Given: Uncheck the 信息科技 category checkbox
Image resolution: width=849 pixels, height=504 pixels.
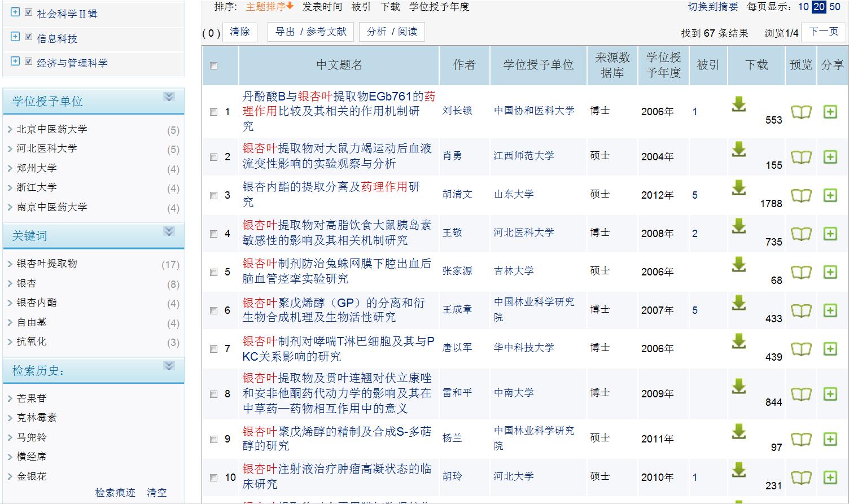Looking at the screenshot, I should (28, 37).
